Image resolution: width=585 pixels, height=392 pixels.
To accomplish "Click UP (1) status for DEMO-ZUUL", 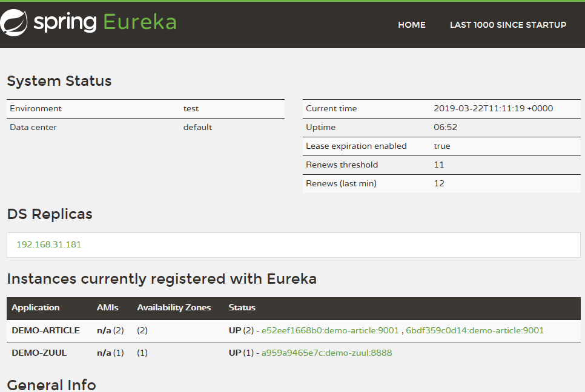I will [x=241, y=353].
